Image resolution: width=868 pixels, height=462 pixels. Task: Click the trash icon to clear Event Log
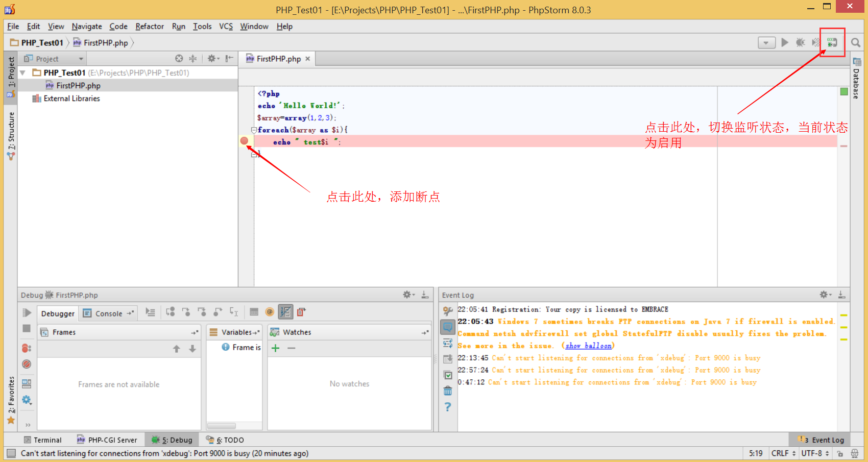pyautogui.click(x=448, y=391)
